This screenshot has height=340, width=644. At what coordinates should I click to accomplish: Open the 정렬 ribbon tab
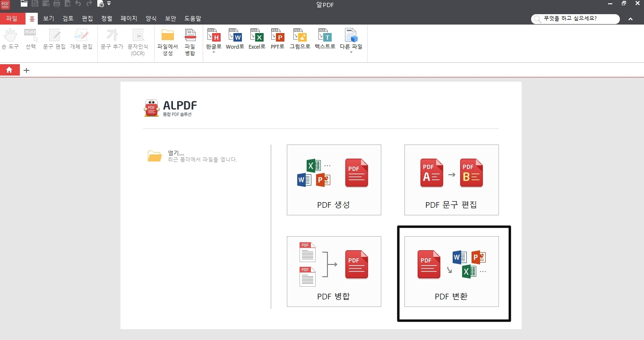tap(107, 18)
